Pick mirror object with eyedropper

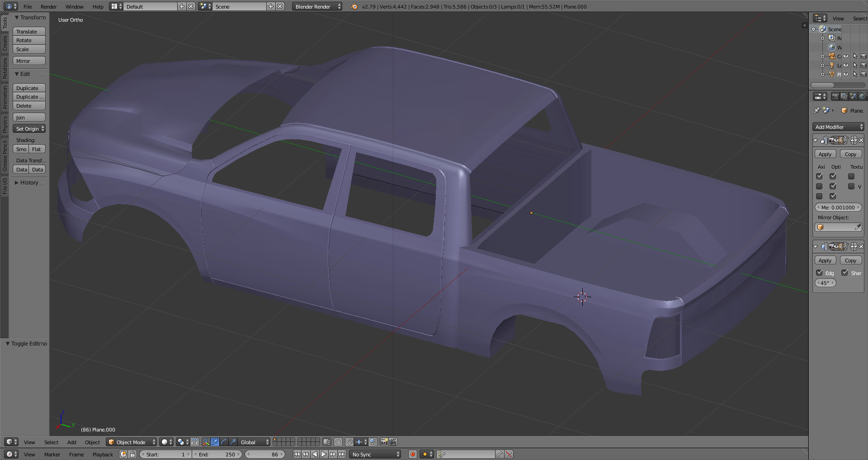(858, 227)
